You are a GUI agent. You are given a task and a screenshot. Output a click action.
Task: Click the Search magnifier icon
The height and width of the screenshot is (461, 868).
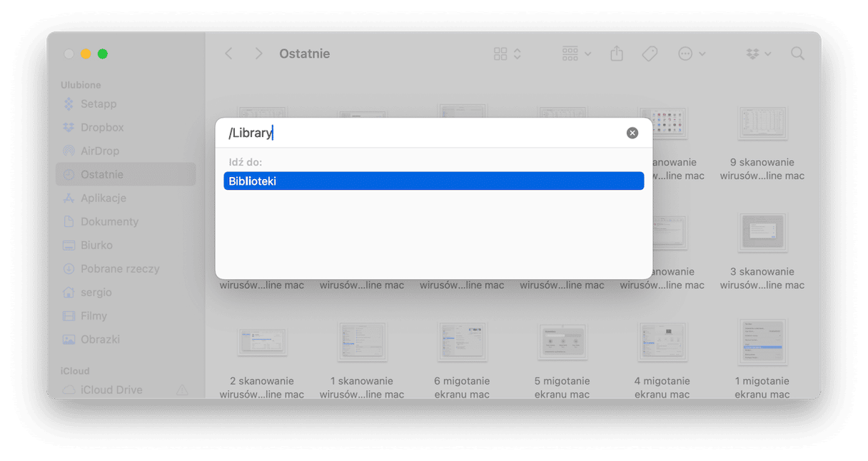(797, 54)
